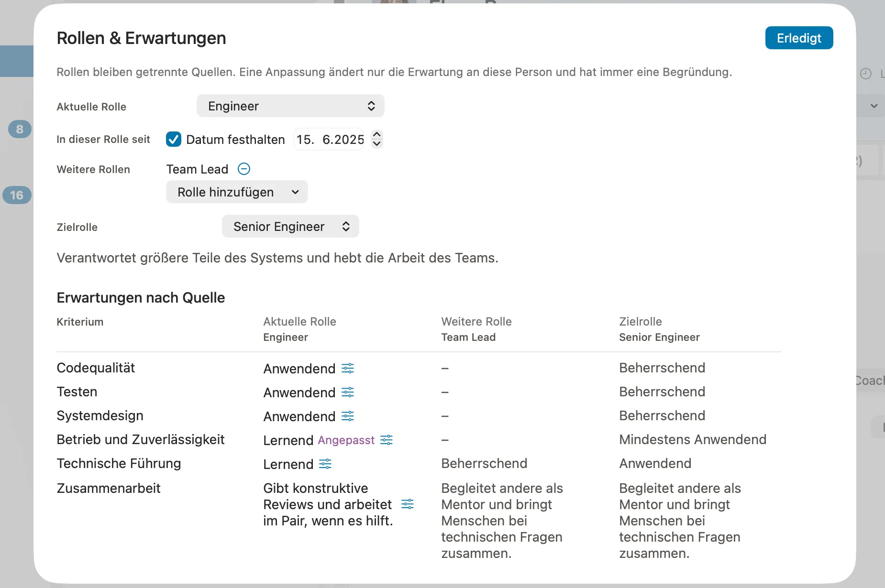Adjust expectation for Systemdesign via sliders icon

(x=348, y=416)
